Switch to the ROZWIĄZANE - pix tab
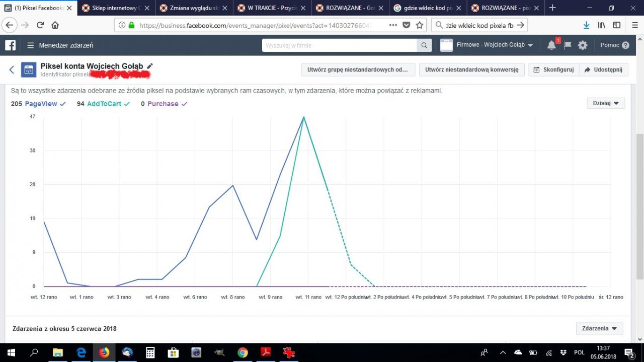This screenshot has height=362, width=644. pyautogui.click(x=505, y=8)
